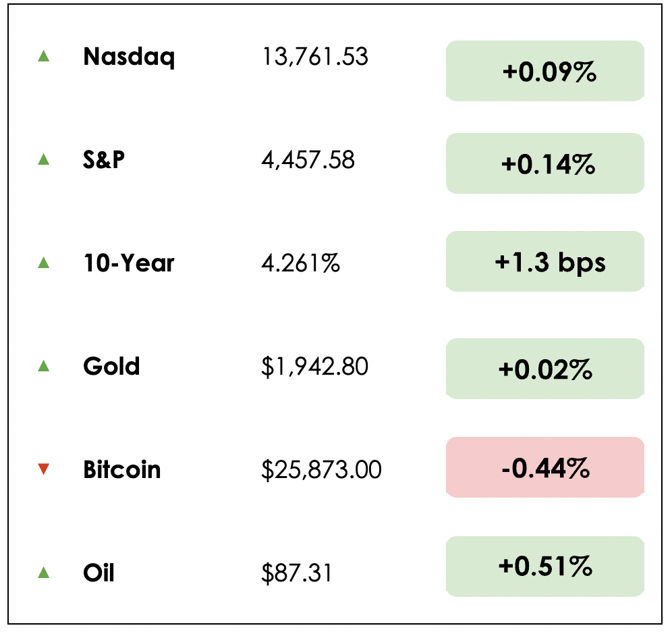This screenshot has height=632, width=672.
Task: Select the Nasdaq label
Action: [129, 57]
